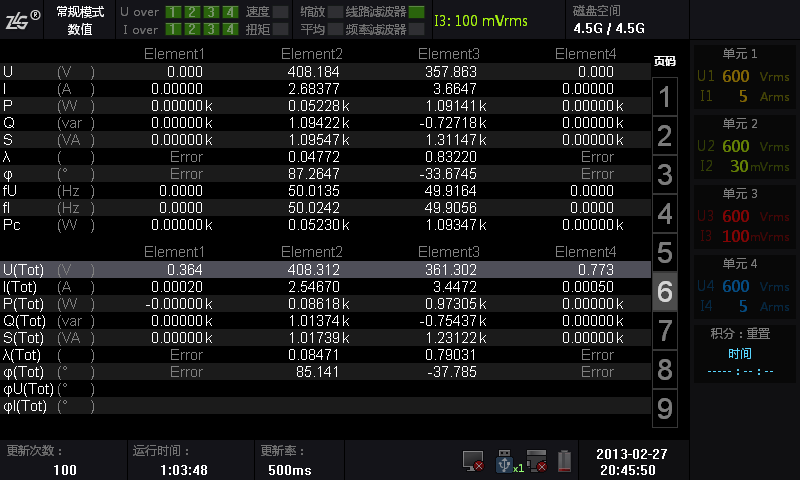The height and width of the screenshot is (480, 800).
Task: Switch to page 5
Action: pos(664,252)
